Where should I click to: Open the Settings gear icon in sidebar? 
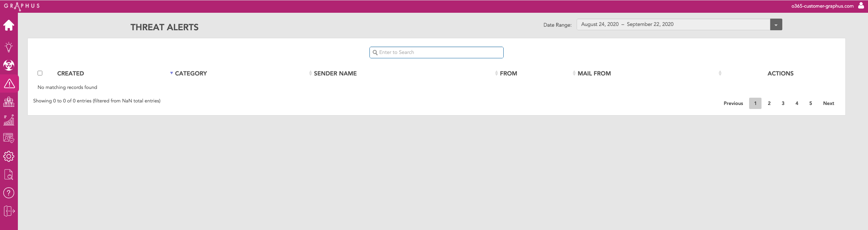9,156
